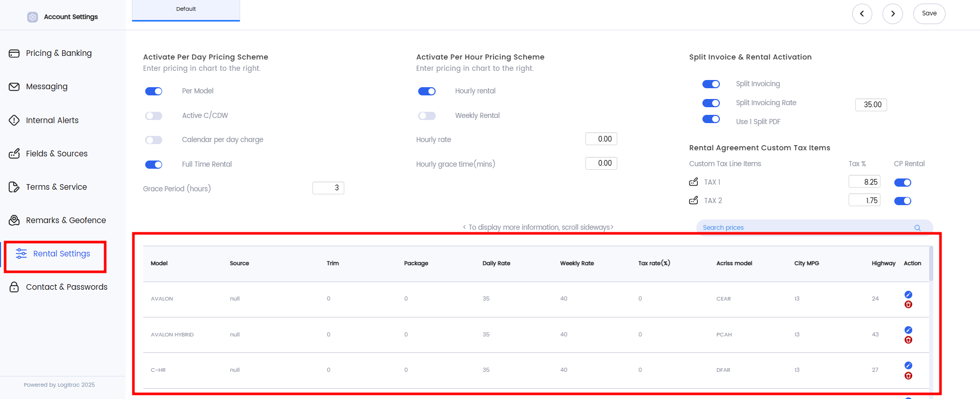Disable the Split Invoicing switch
This screenshot has height=399, width=980.
tap(711, 84)
